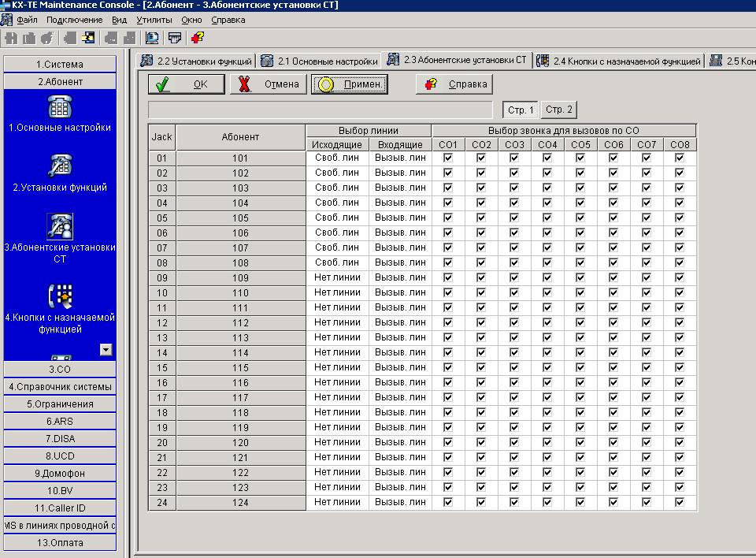Viewport: 756px width, 558px height.
Task: Click the red-cross question mark toolbar icon
Action: click(x=198, y=38)
